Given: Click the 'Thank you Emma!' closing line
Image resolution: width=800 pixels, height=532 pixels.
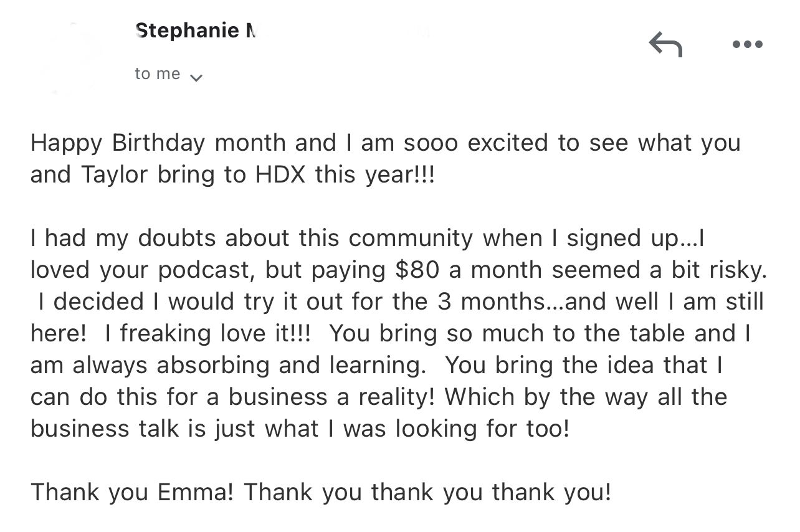Looking at the screenshot, I should 132,492.
